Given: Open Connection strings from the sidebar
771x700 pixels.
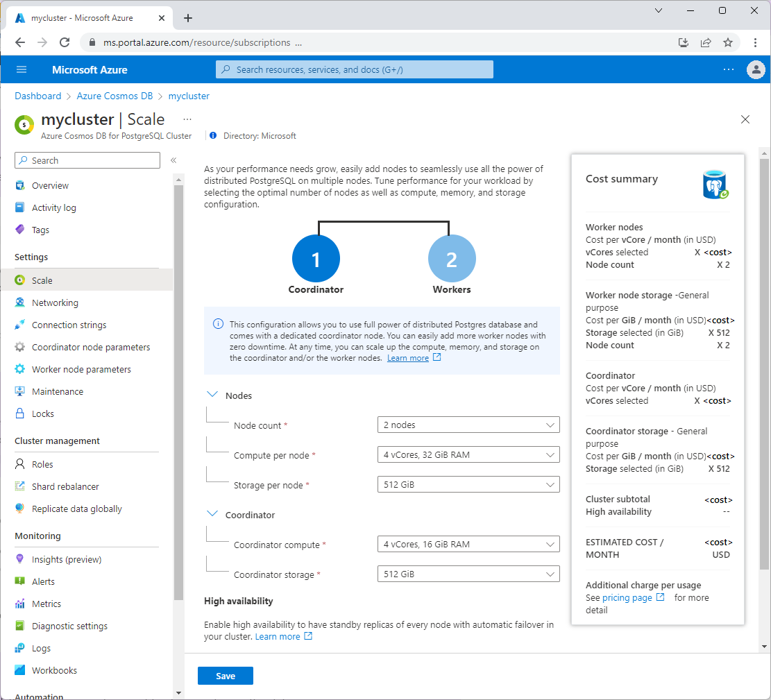Looking at the screenshot, I should [x=69, y=325].
